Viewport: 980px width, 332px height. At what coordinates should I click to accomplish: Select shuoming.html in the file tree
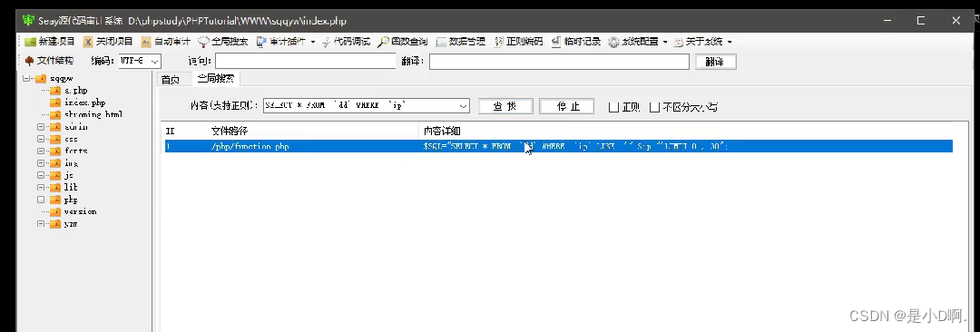93,114
